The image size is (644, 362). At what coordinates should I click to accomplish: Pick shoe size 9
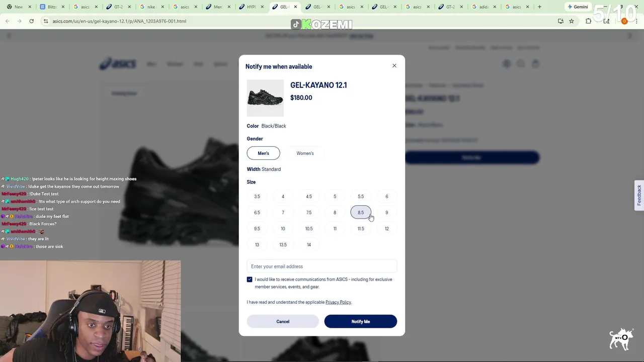(x=386, y=213)
